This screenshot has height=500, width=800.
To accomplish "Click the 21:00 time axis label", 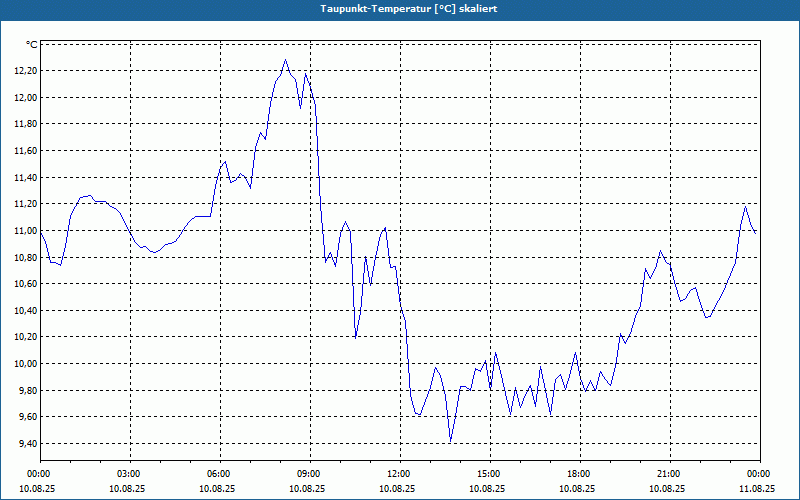I will tap(669, 474).
